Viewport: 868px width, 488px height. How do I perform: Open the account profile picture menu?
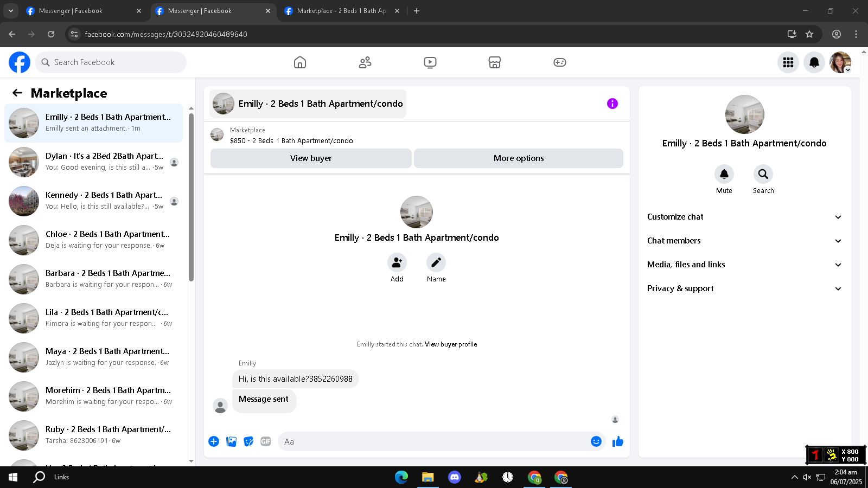click(840, 62)
